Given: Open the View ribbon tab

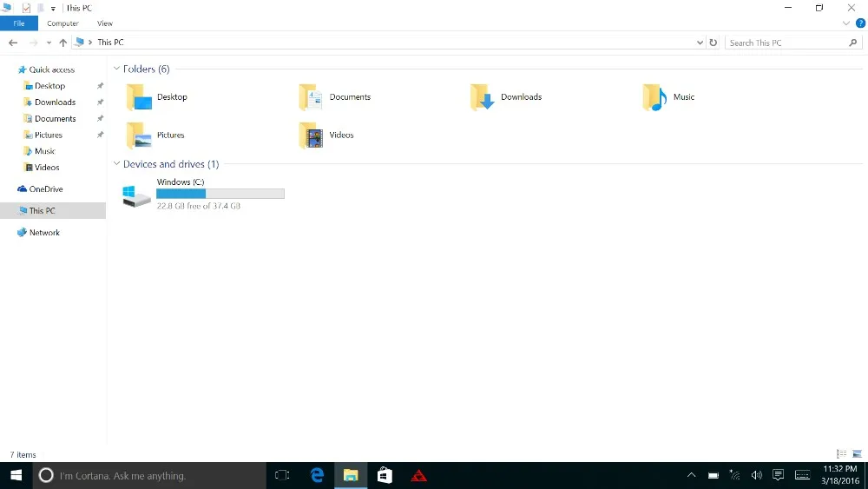Looking at the screenshot, I should (105, 23).
